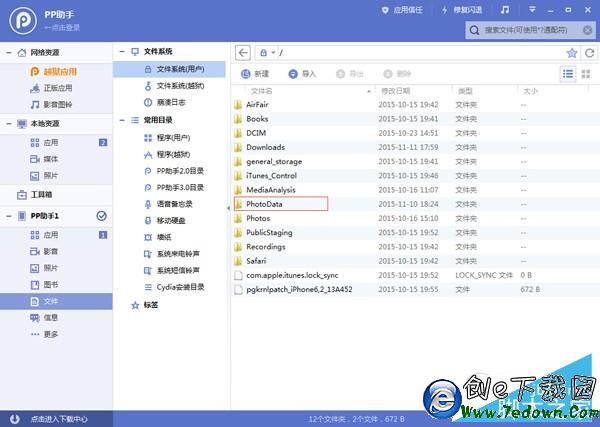Click 新建 new folder button
Viewport: 600px width, 427px height.
coord(255,74)
